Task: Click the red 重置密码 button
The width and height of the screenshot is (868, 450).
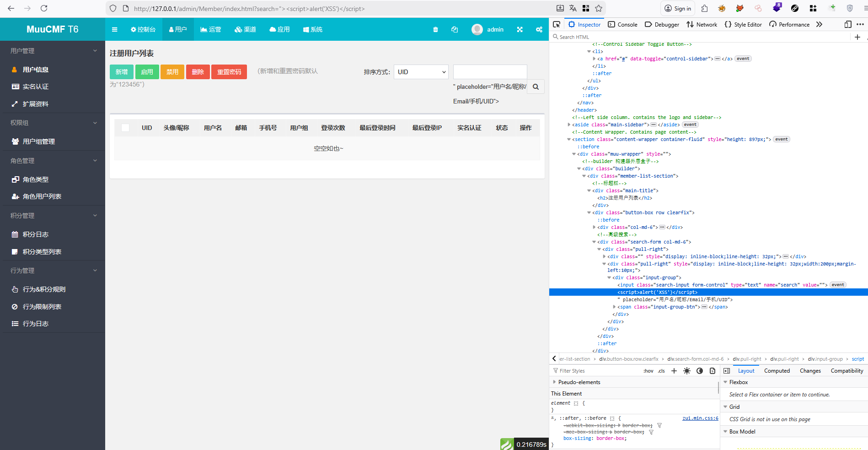Action: point(229,72)
